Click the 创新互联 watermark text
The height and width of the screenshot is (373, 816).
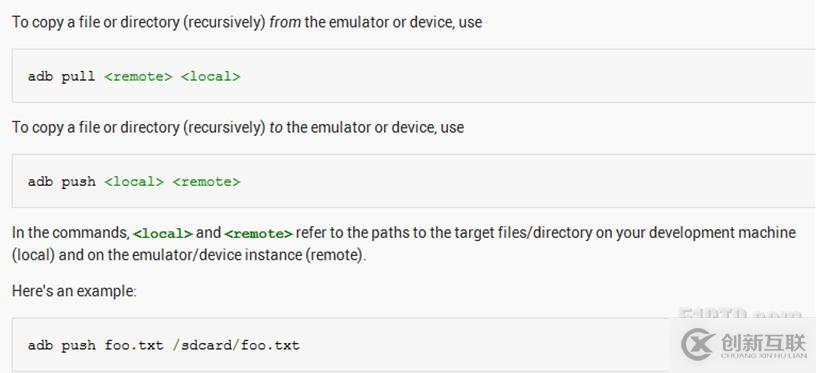point(763,342)
